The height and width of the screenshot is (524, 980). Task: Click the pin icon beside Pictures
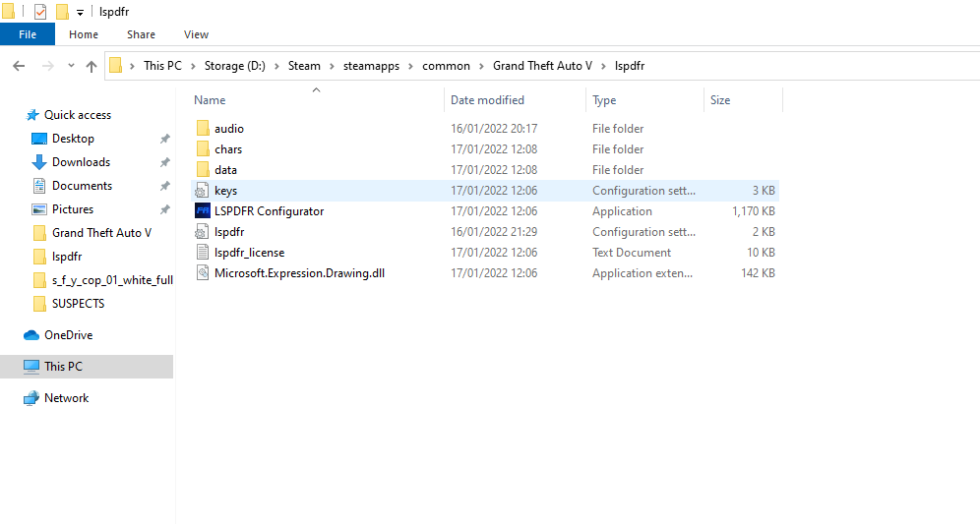coord(165,209)
